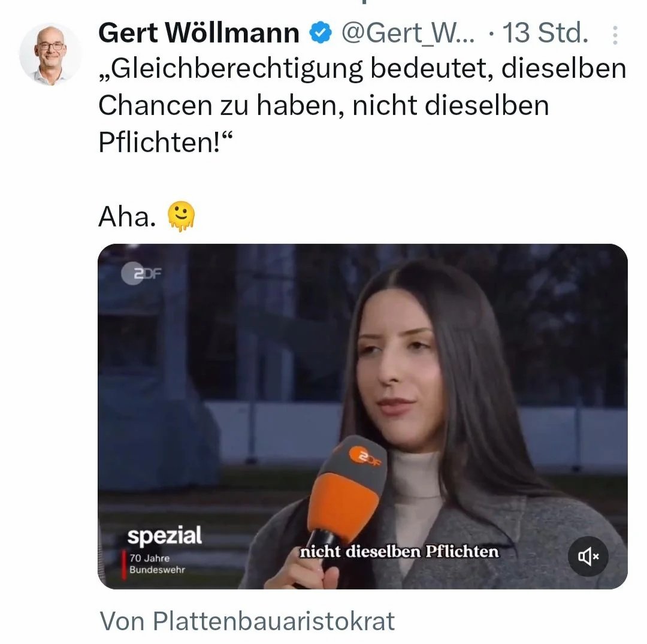This screenshot has width=647, height=644.
Task: Click the ZDF logo on the microphone
Action: (364, 456)
